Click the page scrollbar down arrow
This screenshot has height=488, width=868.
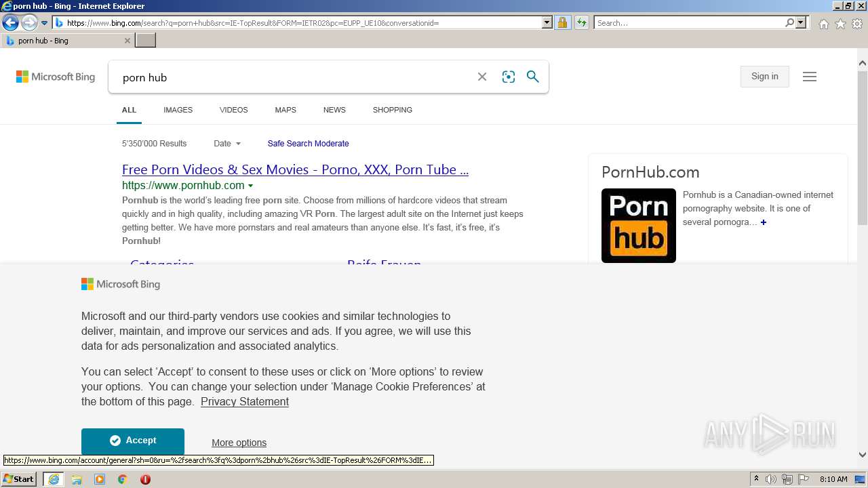(x=863, y=455)
